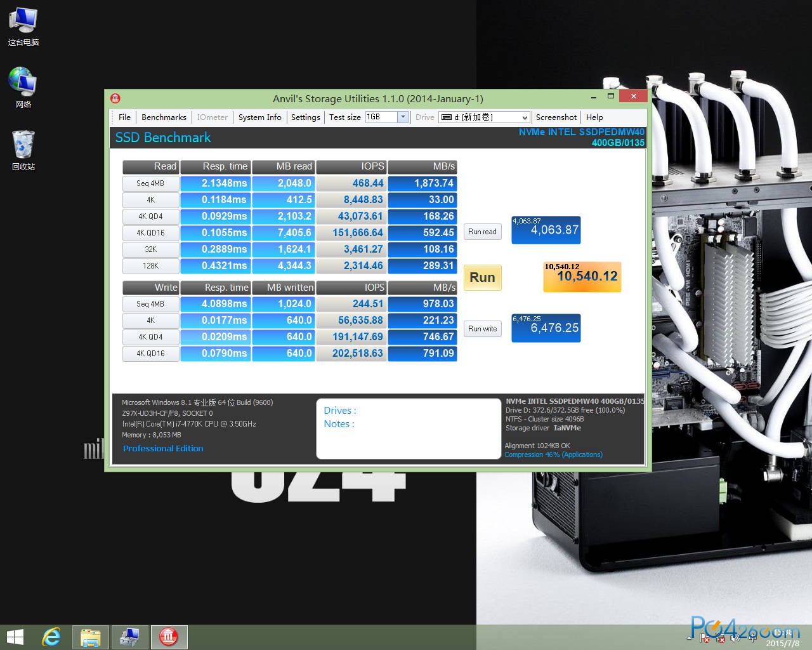812x650 pixels.
Task: Click the Alignment 1024KB OK text
Action: [537, 446]
